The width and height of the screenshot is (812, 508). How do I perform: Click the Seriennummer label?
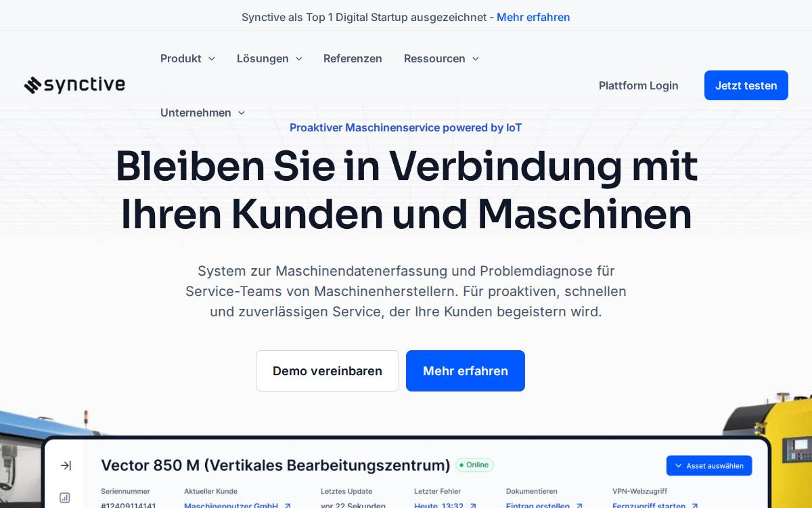point(125,491)
